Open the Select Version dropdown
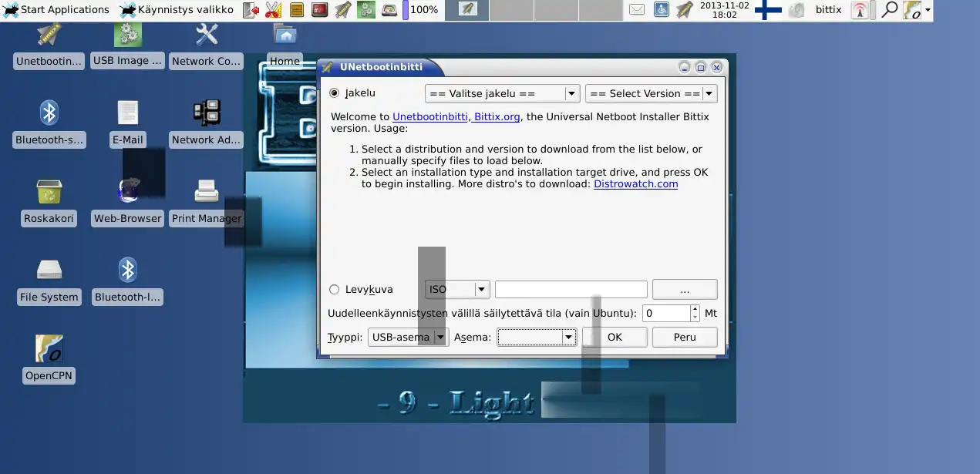Image resolution: width=980 pixels, height=474 pixels. click(652, 94)
